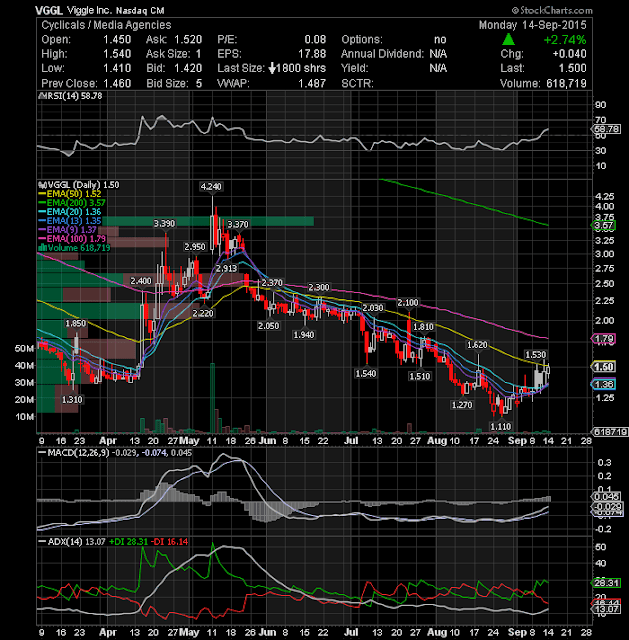
Task: Click the 3.390 high price label
Action: pos(164,224)
